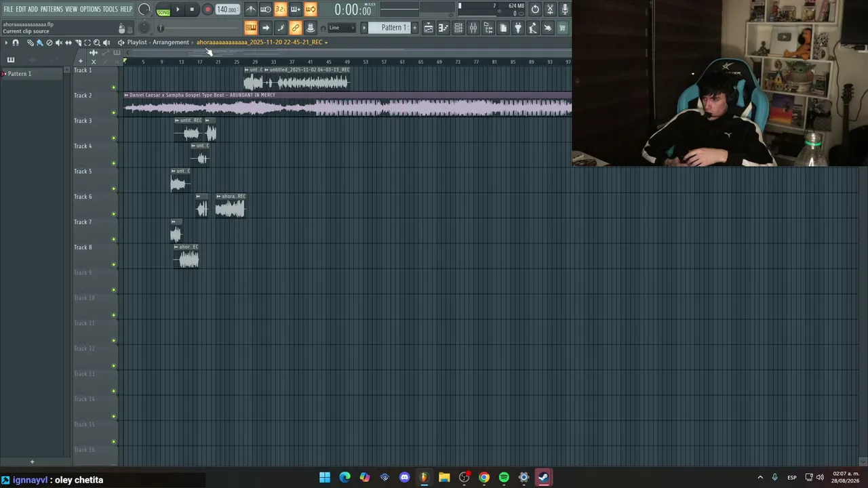Click the time display 0:00:00
This screenshot has width=868, height=488.
tap(353, 10)
